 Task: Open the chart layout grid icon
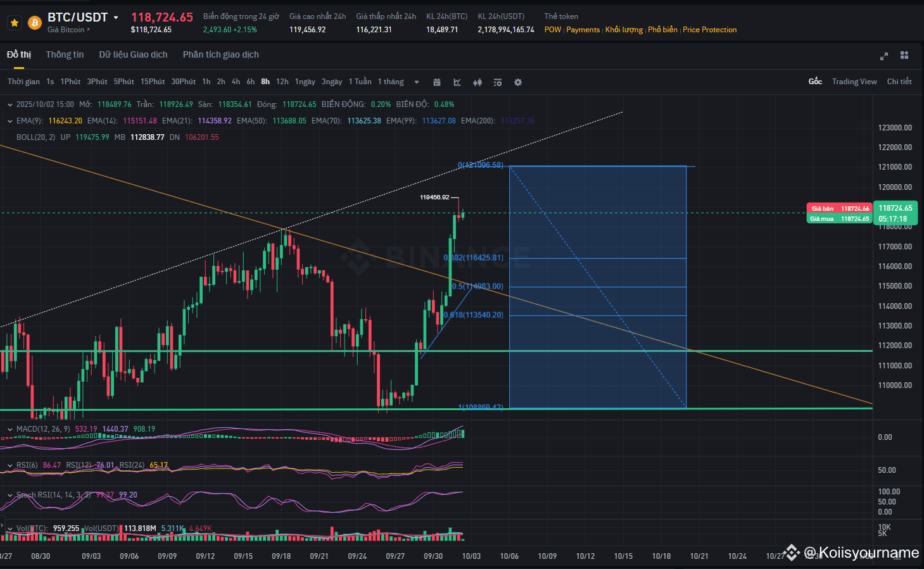pyautogui.click(x=904, y=56)
